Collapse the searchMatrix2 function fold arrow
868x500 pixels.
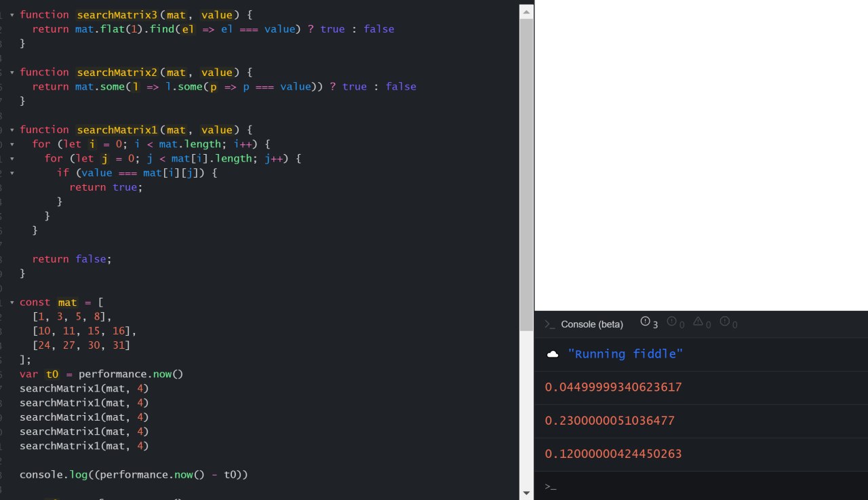(12, 72)
